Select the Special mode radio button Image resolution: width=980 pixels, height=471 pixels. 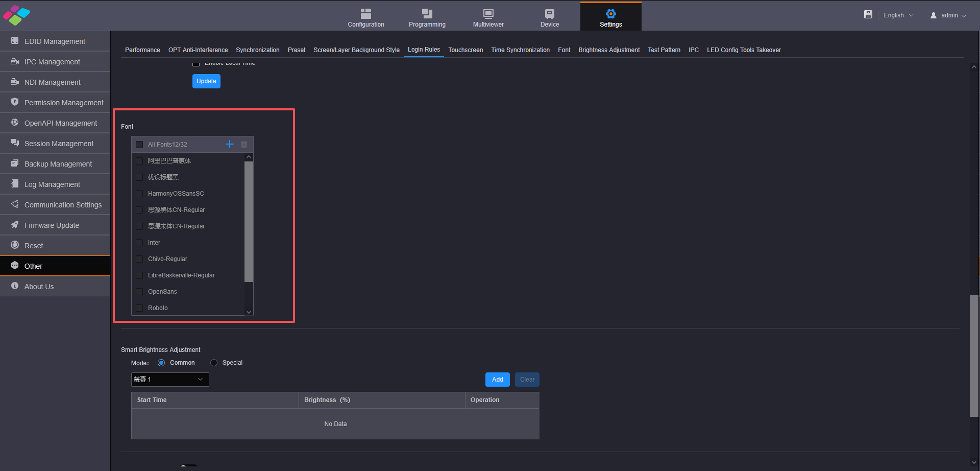tap(214, 363)
